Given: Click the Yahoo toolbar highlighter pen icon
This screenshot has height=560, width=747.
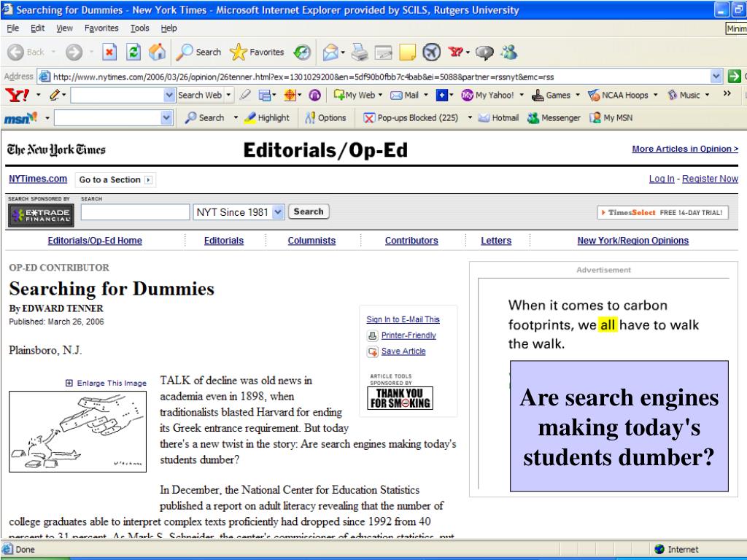Looking at the screenshot, I should tap(245, 96).
